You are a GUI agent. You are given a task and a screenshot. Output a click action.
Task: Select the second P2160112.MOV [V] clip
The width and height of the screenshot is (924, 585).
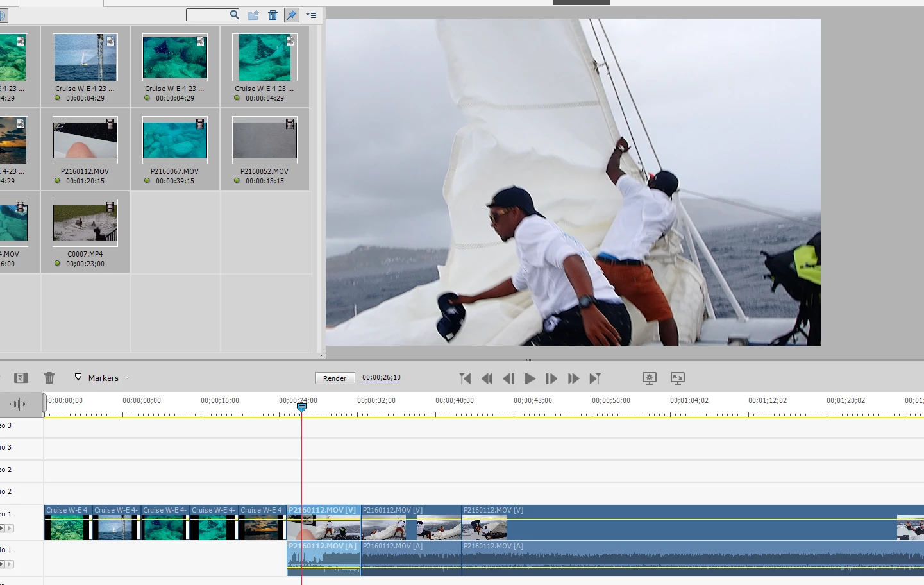click(x=411, y=523)
